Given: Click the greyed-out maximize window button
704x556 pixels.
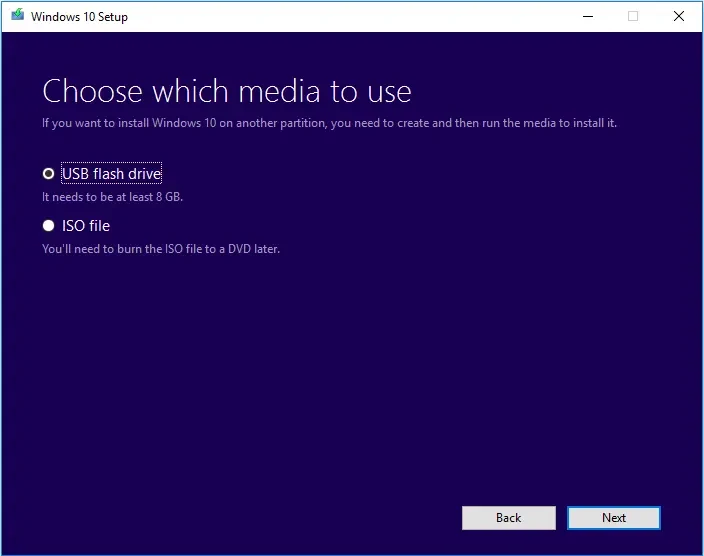Looking at the screenshot, I should coord(633,16).
